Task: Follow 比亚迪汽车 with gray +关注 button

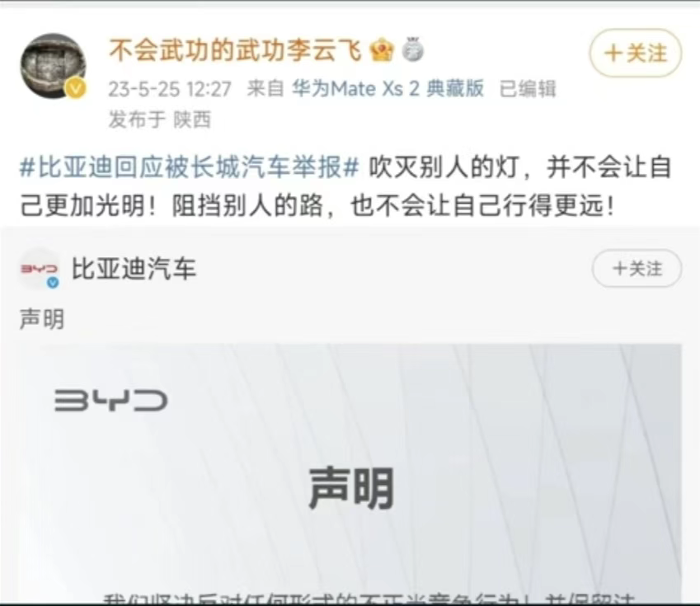Action: 637,269
